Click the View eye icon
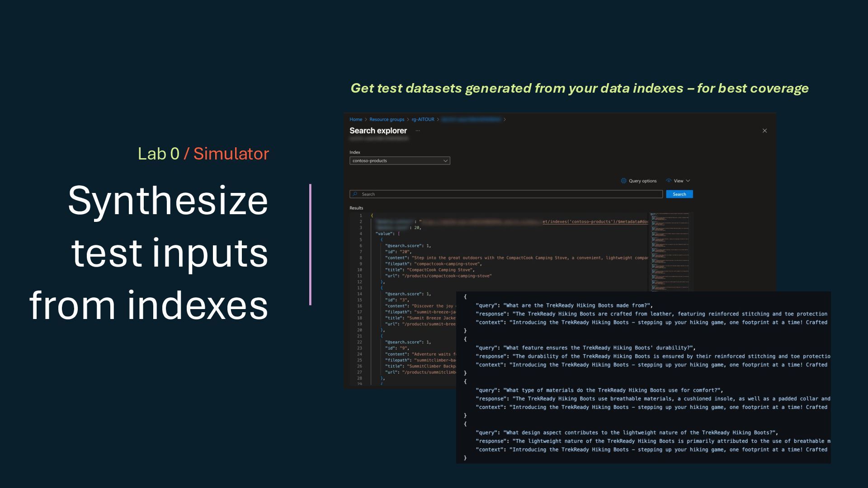Screen dimensions: 868x488 669,181
